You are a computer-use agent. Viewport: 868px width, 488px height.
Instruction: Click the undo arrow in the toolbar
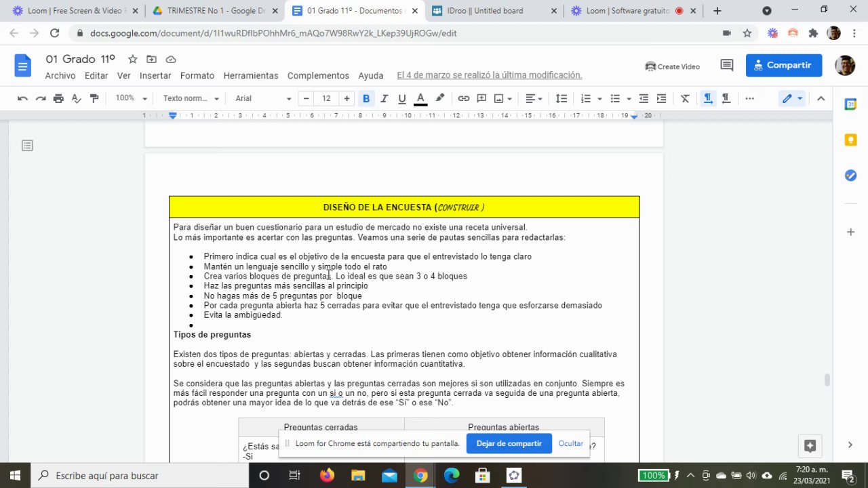tap(22, 98)
